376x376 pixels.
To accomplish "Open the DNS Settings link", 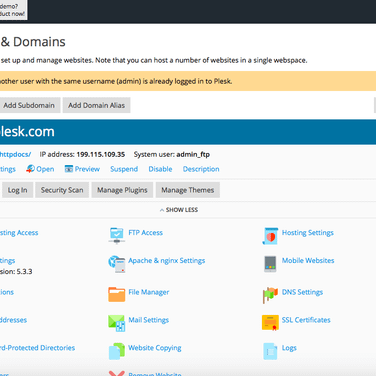I will tap(302, 292).
